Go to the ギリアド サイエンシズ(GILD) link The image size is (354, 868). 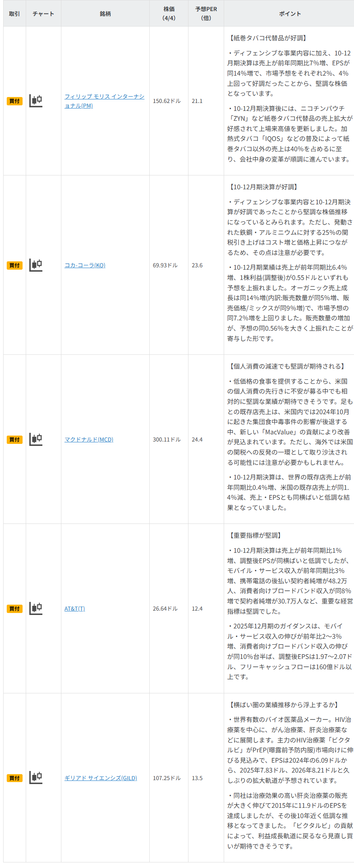pos(101,778)
